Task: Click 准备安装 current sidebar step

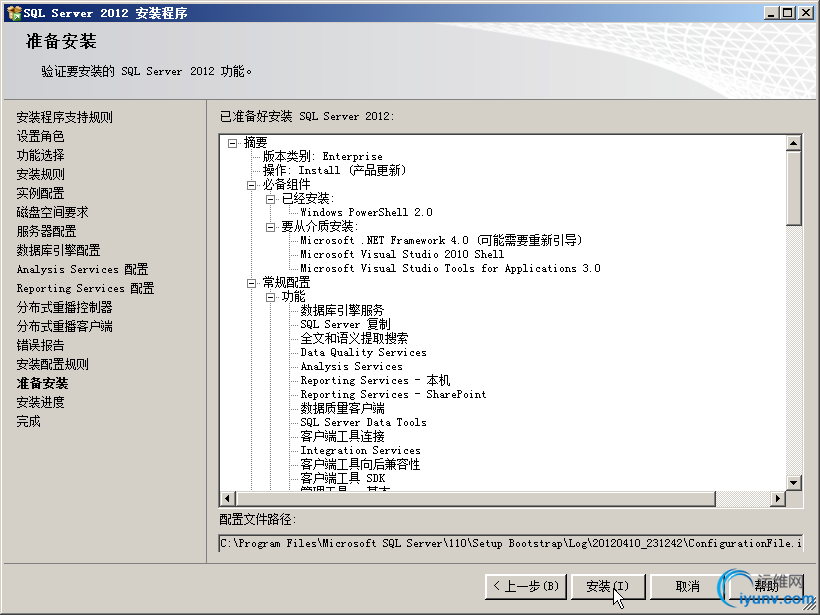Action: [x=42, y=383]
